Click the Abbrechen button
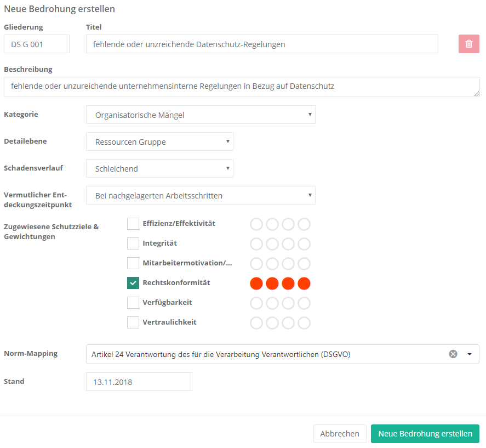486x448 pixels. 340,434
